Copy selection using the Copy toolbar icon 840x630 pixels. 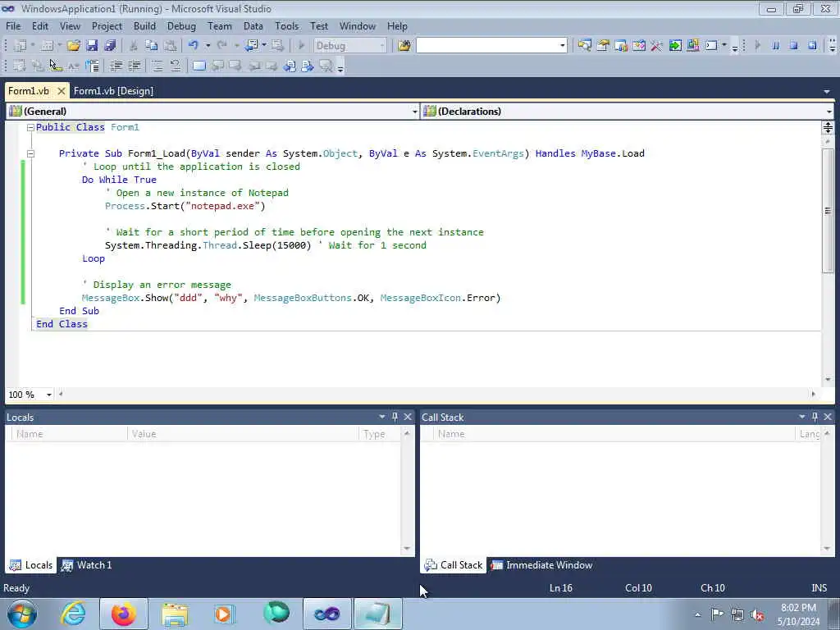click(152, 46)
